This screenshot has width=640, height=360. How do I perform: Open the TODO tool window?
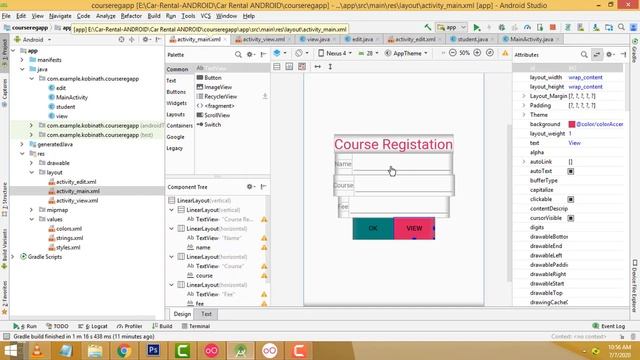57,326
